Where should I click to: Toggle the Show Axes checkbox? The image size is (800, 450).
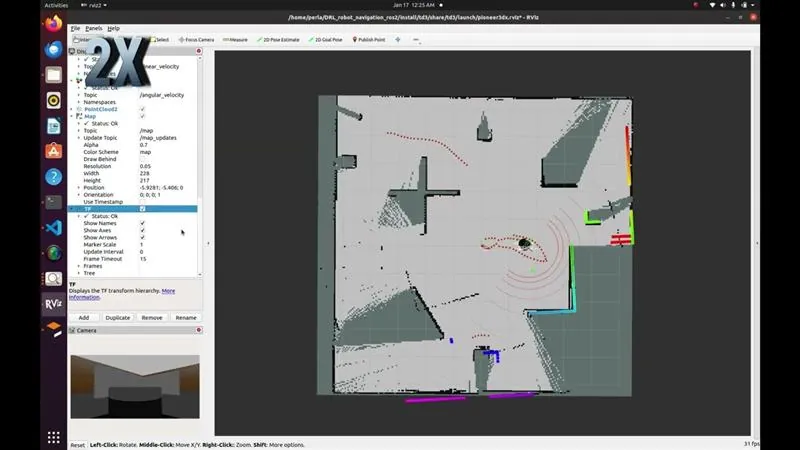[x=142, y=231]
